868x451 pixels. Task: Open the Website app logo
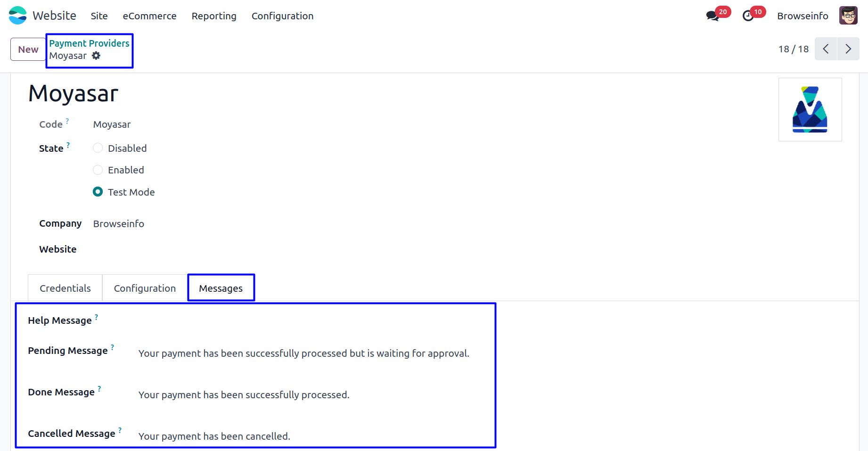[18, 16]
